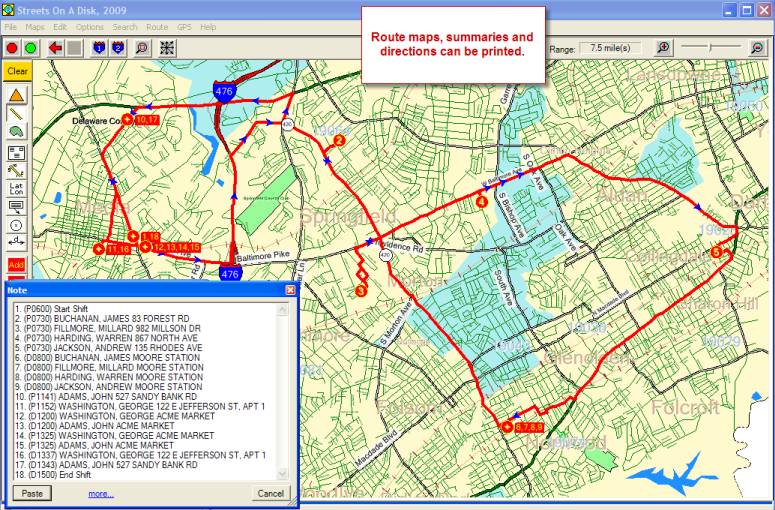
Task: Click route stop marker 4 on map
Action: (x=481, y=201)
